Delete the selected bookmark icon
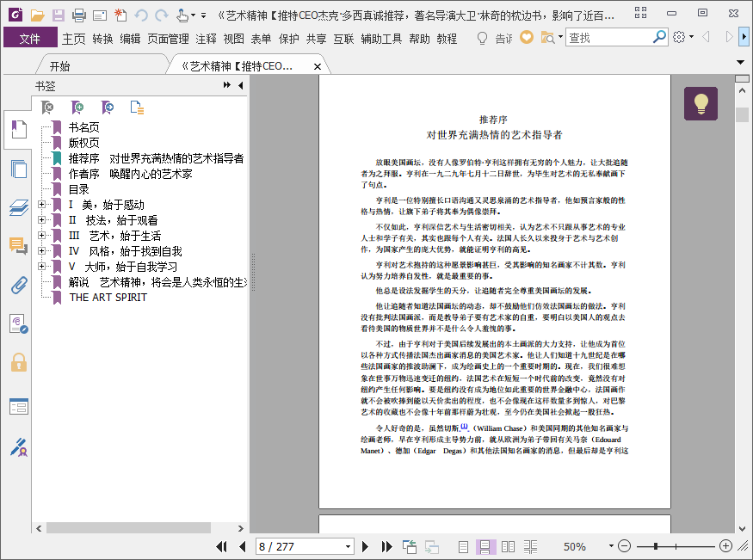The image size is (753, 560). [x=47, y=108]
